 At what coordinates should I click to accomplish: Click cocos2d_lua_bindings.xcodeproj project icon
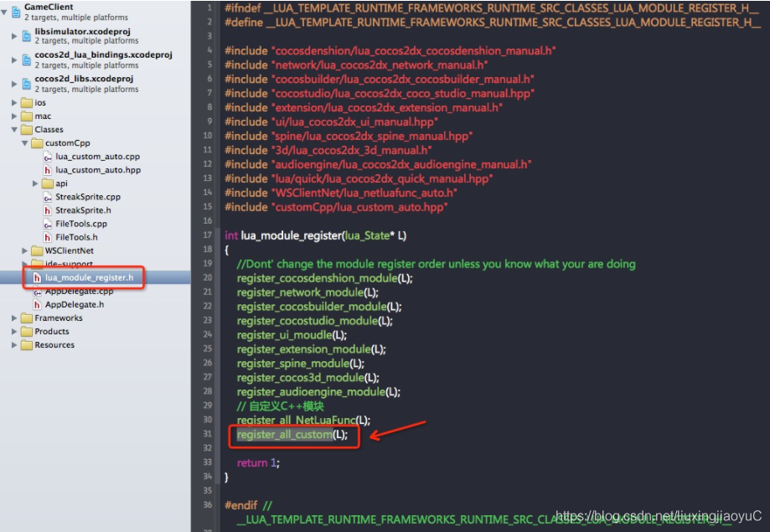[x=27, y=60]
